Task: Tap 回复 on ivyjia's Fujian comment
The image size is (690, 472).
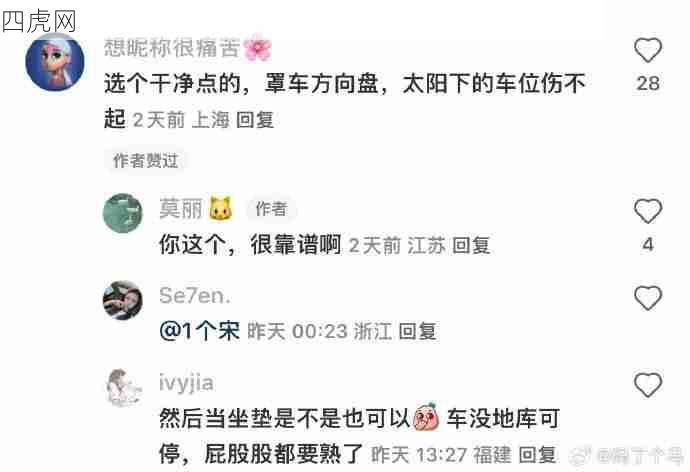Action: pyautogui.click(x=537, y=454)
